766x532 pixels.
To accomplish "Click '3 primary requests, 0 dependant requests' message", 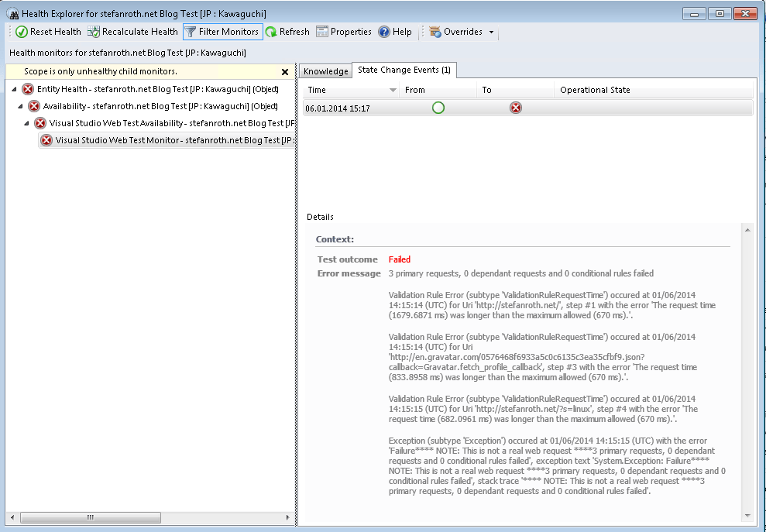I will click(520, 273).
